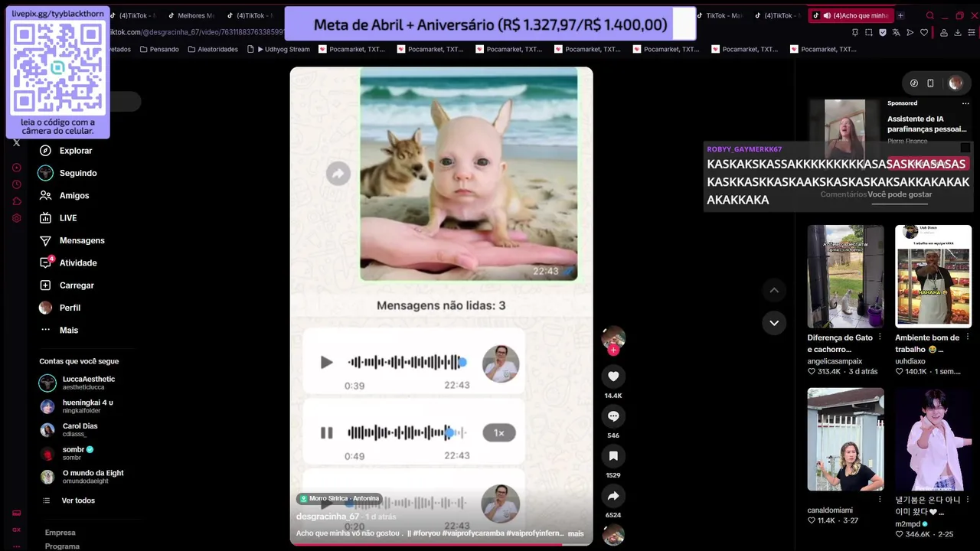Open the comments bubble showing 546
This screenshot has width=980, height=551.
[613, 416]
